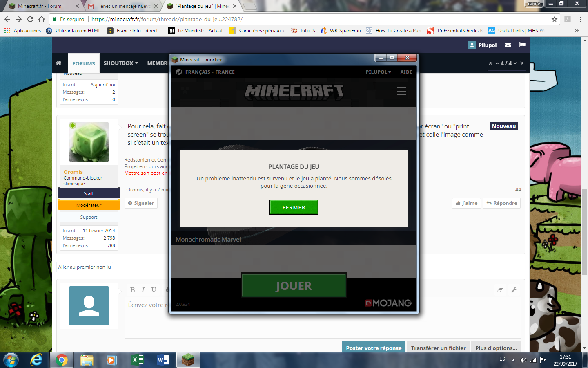Open Le Monde.fr bookmark

coord(196,31)
